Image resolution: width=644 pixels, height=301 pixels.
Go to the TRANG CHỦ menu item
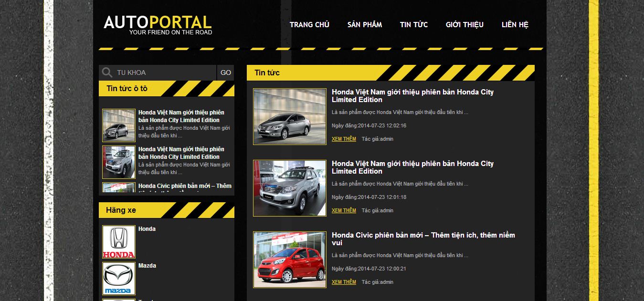coord(309,25)
